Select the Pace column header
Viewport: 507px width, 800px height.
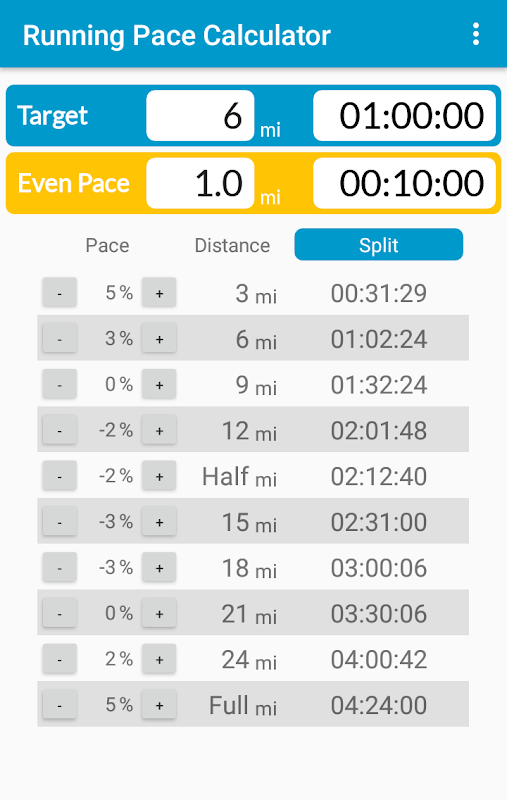107,245
